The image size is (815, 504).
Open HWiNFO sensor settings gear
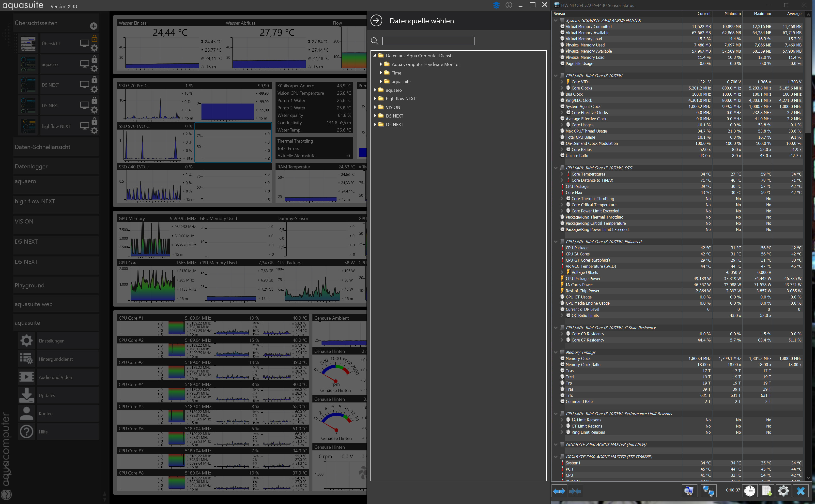point(783,491)
